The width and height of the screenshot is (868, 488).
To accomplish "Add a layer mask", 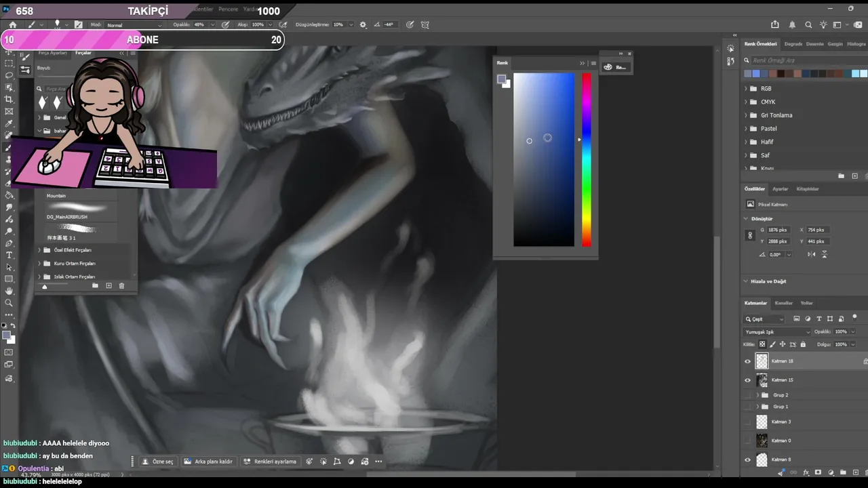I will (x=818, y=472).
